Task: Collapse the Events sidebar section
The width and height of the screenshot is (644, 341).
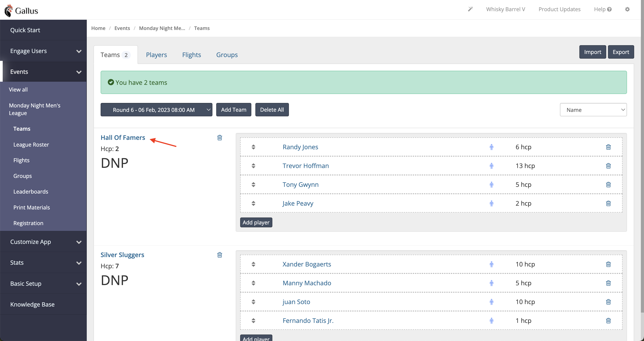Action: pyautogui.click(x=43, y=72)
